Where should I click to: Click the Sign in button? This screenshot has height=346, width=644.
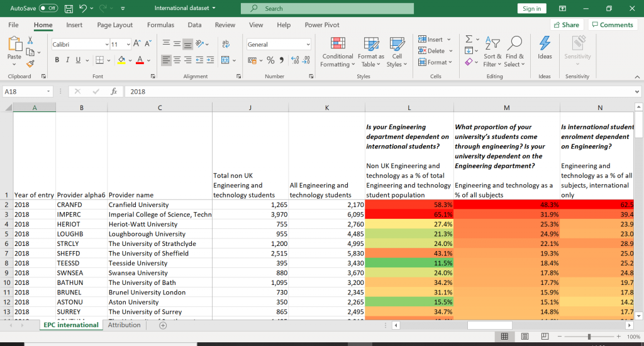tap(532, 8)
